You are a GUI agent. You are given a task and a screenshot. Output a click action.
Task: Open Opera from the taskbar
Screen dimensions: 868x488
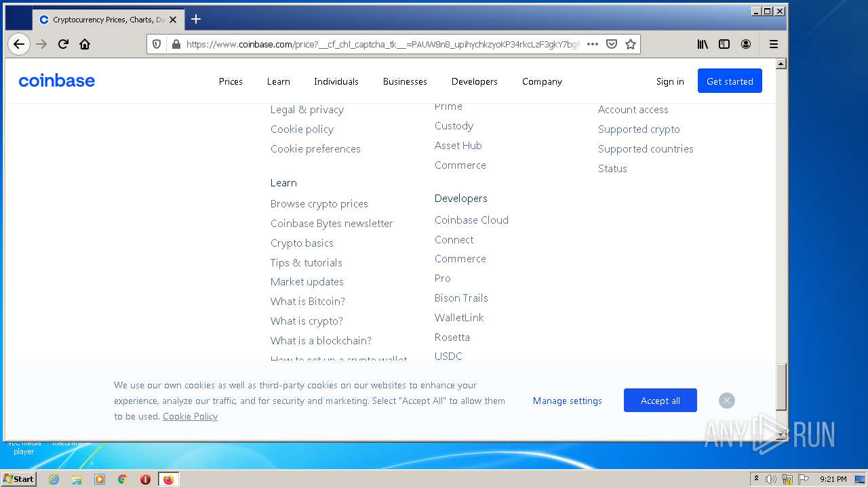coord(145,479)
